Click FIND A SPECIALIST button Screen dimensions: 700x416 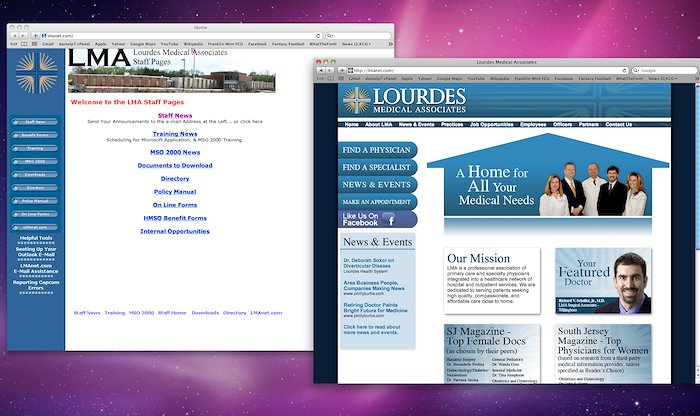(378, 167)
